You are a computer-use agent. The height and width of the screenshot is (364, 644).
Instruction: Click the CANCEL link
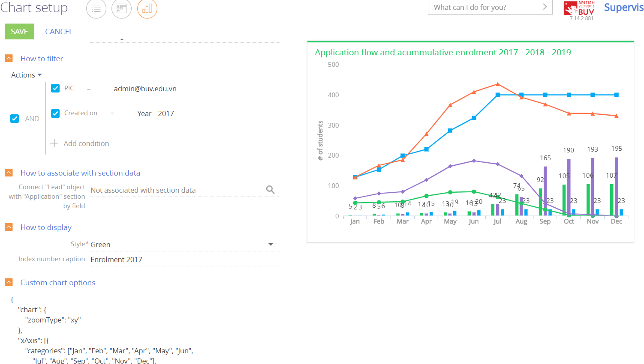pos(59,31)
